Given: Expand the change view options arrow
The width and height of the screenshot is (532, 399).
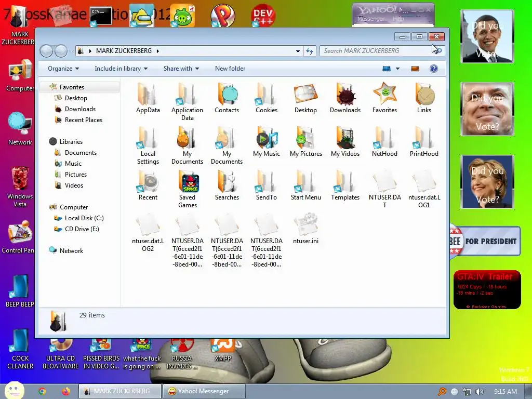Looking at the screenshot, I should tap(397, 69).
